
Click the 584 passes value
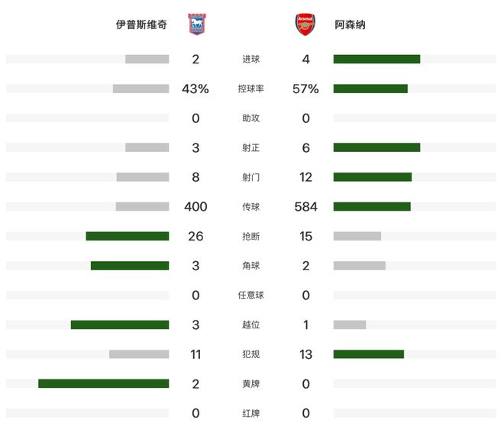pyautogui.click(x=305, y=207)
